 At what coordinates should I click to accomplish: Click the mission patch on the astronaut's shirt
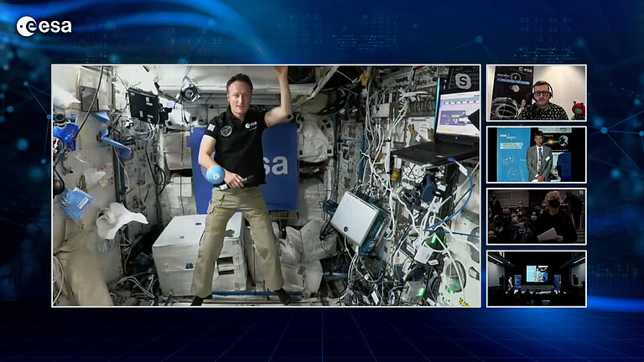(x=226, y=131)
